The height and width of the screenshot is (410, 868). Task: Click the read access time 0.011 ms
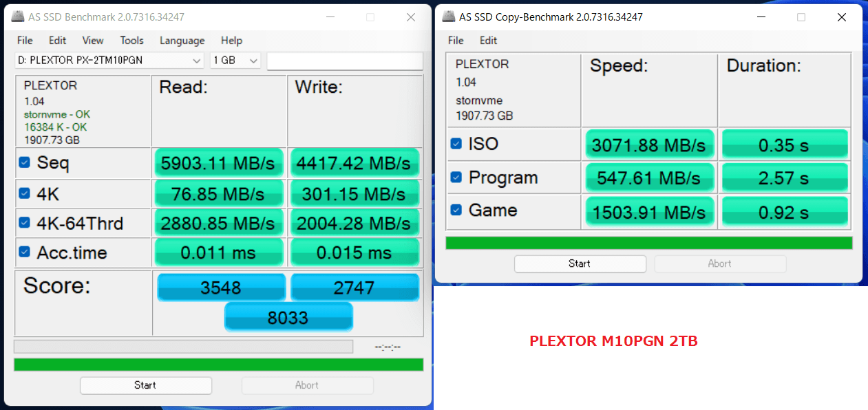[218, 252]
